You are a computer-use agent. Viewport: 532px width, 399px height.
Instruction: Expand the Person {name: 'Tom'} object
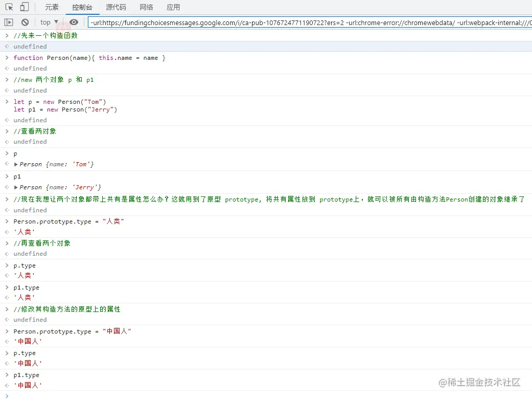tap(16, 164)
